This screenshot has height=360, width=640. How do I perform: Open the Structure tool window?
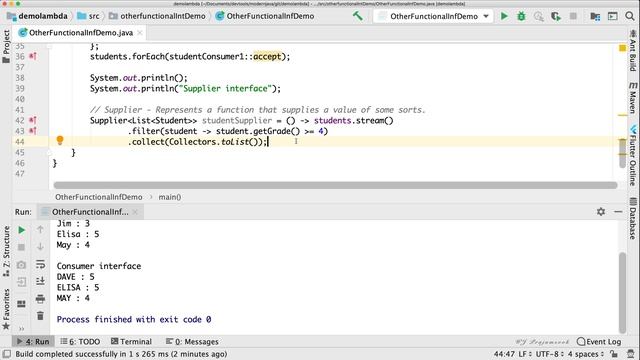tap(6, 251)
